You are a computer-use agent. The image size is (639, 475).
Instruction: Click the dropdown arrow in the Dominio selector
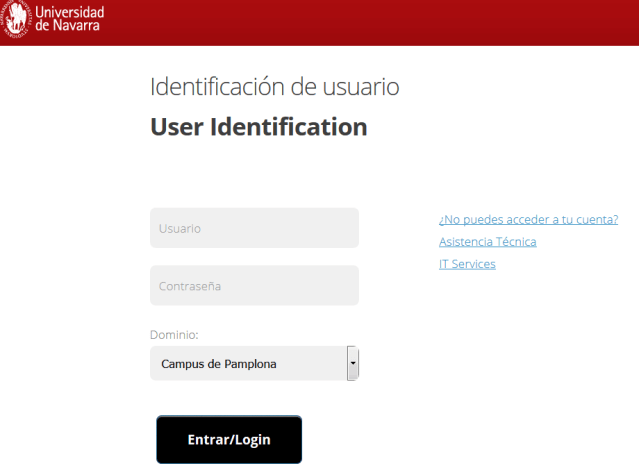(x=352, y=364)
